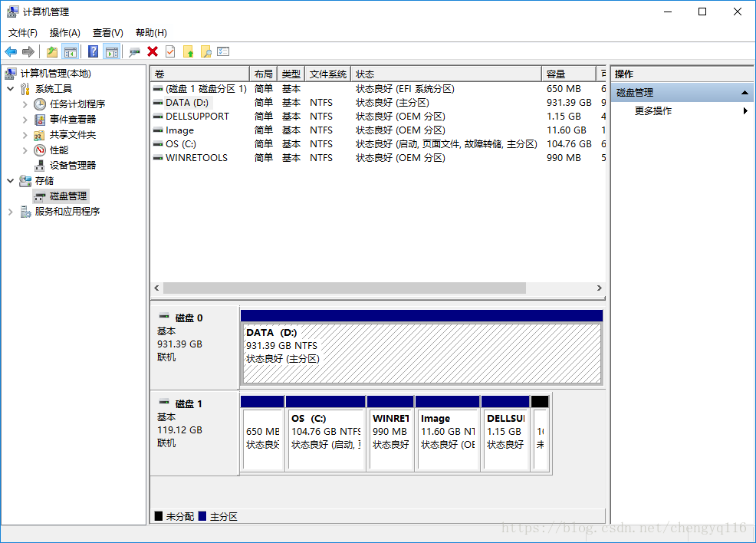Click the Services and Applications icon
Viewport: 756px width, 543px height.
click(x=25, y=212)
